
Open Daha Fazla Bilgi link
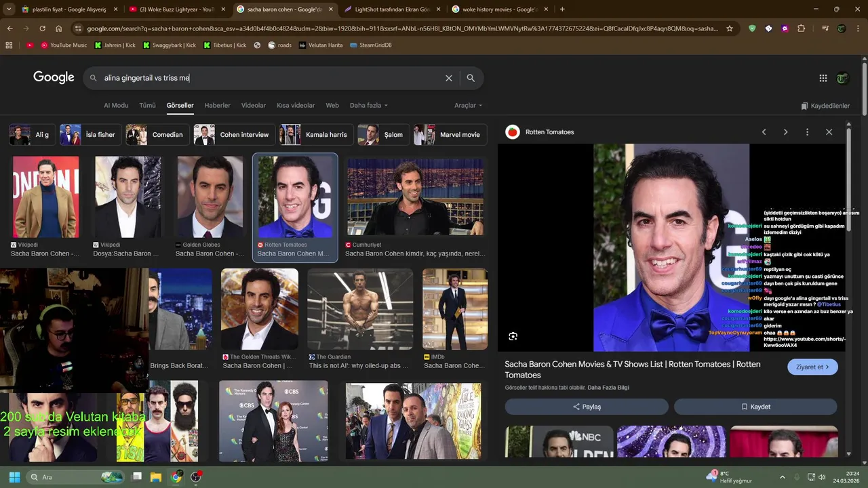pos(608,388)
